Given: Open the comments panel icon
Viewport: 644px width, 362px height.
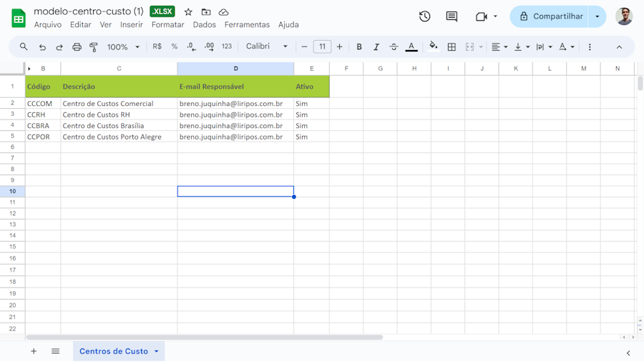Looking at the screenshot, I should [452, 16].
